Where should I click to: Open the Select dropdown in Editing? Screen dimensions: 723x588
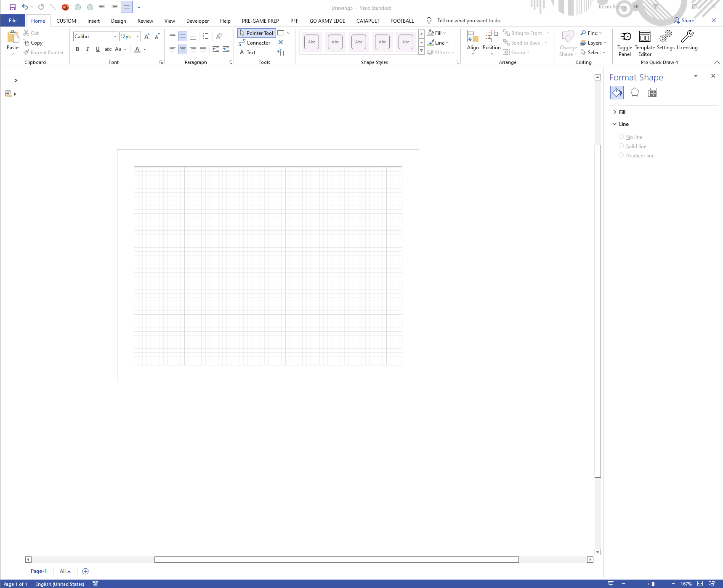click(593, 53)
